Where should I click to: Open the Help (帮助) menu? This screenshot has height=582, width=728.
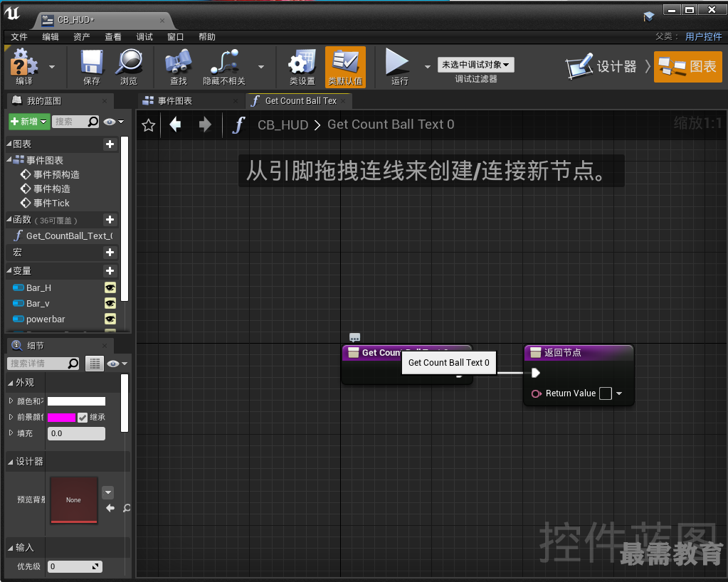207,37
